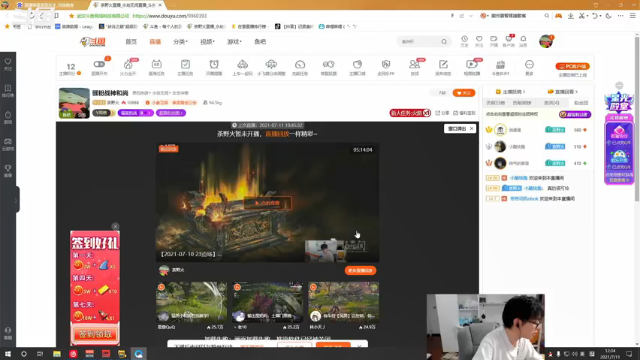Open the middle recommended stream thumbnail

coord(267,302)
